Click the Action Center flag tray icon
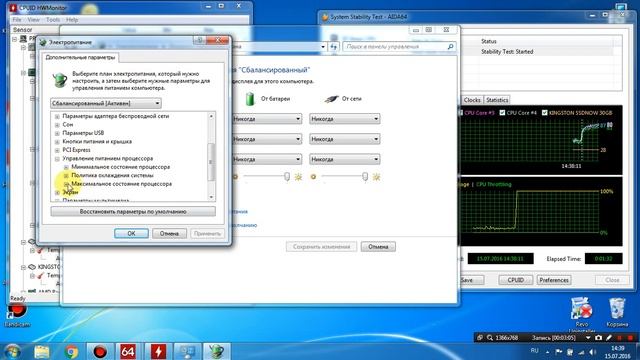 [559, 352]
